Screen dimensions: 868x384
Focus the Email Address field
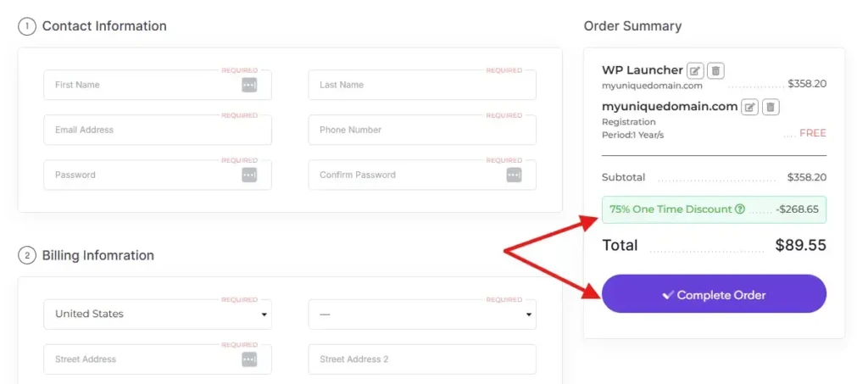(x=158, y=130)
